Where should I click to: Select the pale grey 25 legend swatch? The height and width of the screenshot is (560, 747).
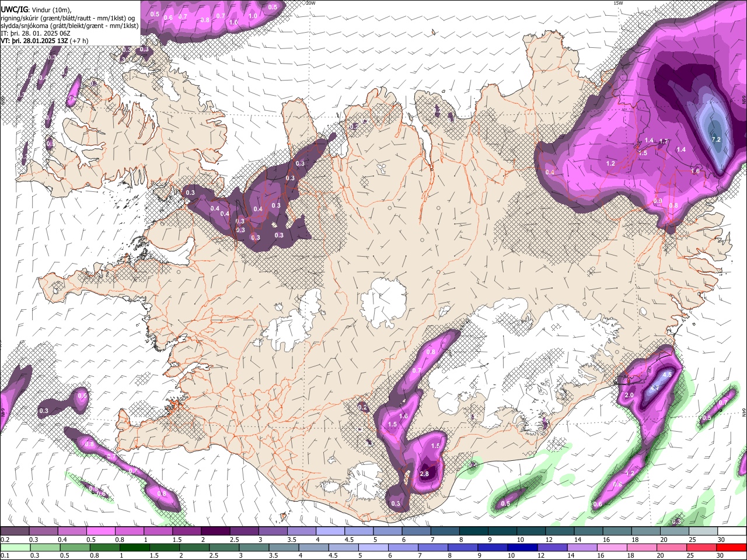pyautogui.click(x=703, y=531)
